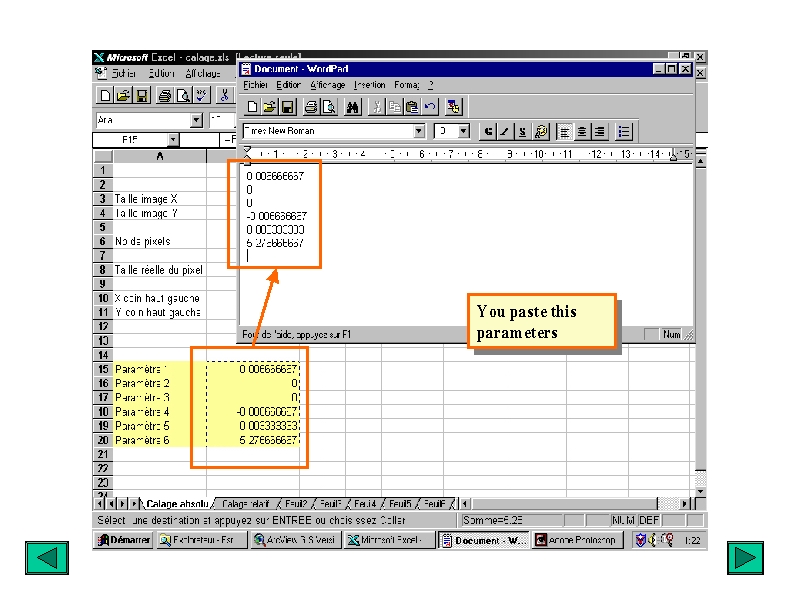800x600 pixels.
Task: Click Undo arrow icon in WordPad
Action: click(x=430, y=107)
